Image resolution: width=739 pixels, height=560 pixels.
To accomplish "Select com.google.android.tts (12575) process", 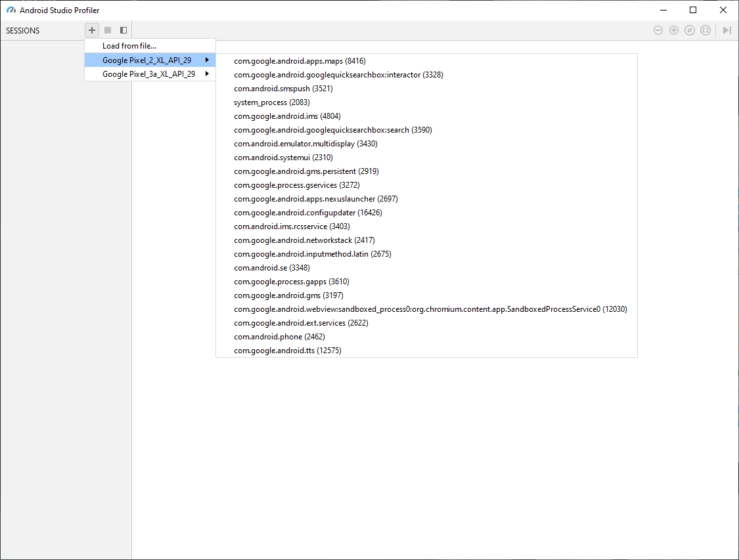I will [287, 351].
